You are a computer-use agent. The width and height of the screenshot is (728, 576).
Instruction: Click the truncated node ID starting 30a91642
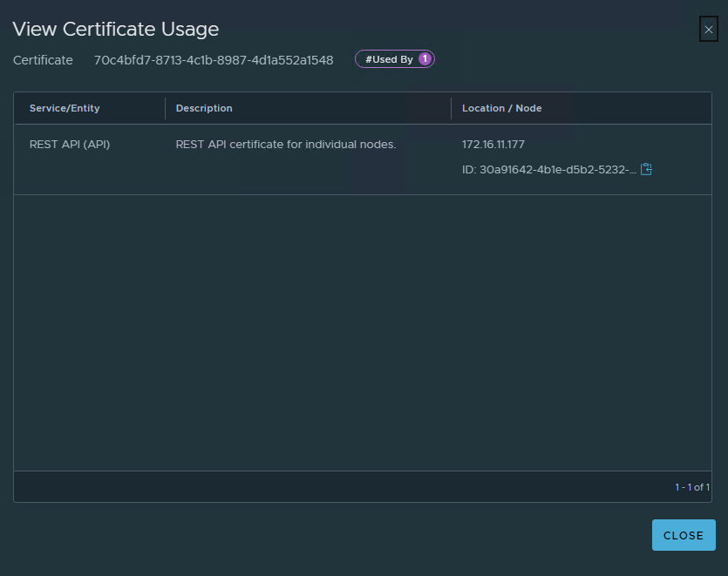point(548,170)
